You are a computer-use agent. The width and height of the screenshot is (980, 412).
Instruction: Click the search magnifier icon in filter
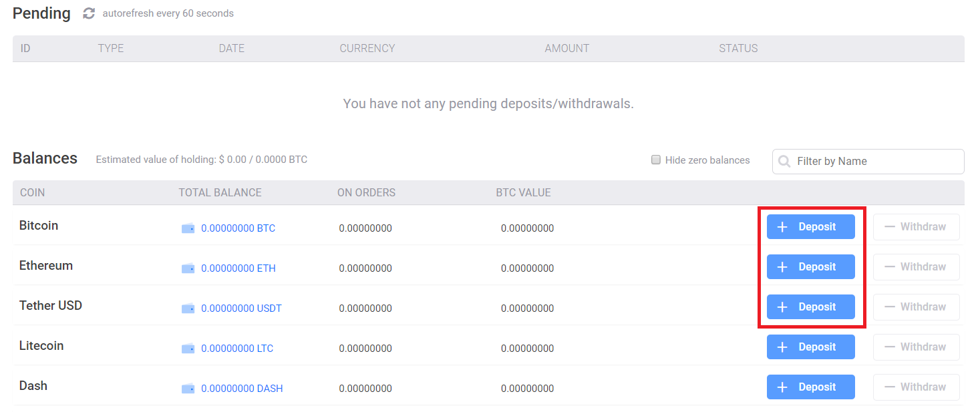click(786, 162)
